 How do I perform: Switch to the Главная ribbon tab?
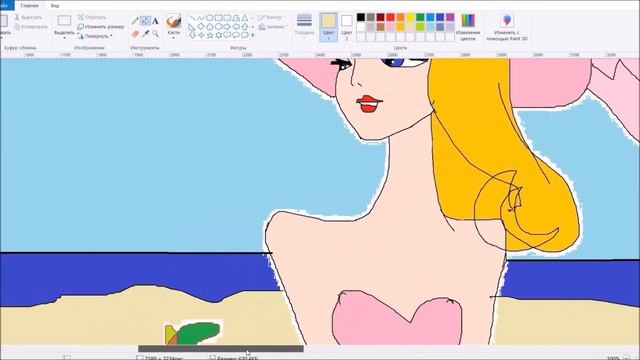tap(29, 6)
